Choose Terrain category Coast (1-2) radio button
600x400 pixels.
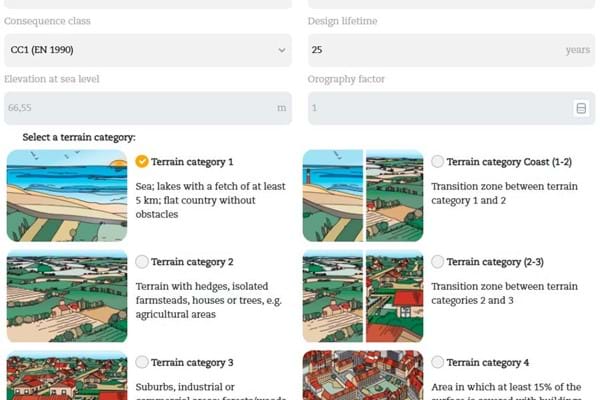[x=437, y=162]
